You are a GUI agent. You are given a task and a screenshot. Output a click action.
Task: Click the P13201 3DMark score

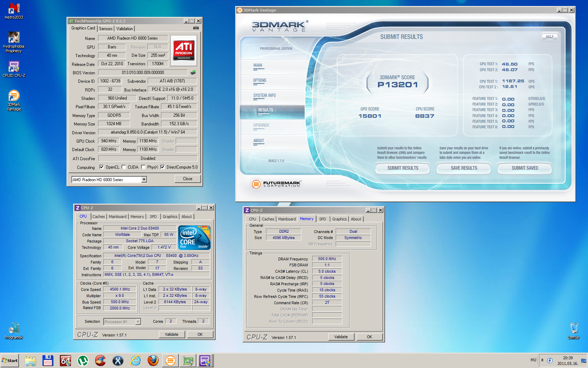coord(398,84)
